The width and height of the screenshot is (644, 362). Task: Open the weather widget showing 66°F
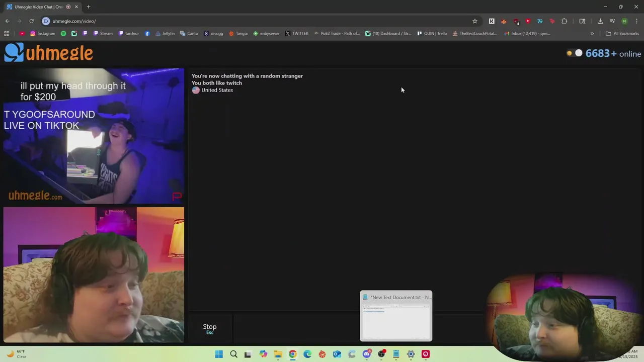pos(16,354)
